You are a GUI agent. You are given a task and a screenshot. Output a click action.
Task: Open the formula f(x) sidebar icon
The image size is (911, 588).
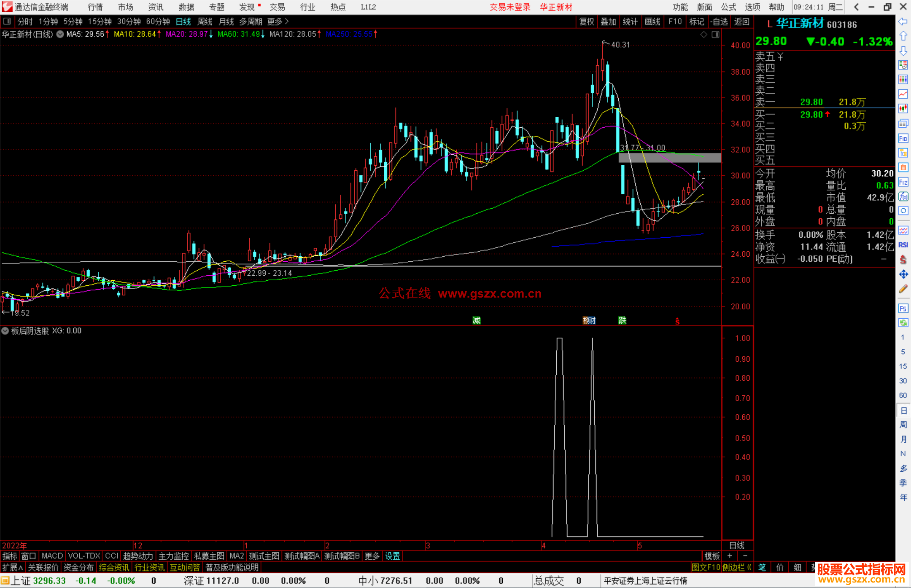[x=903, y=197]
